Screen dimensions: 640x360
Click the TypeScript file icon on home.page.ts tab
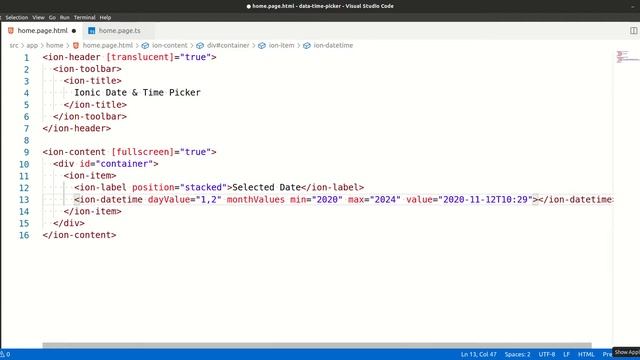(91, 31)
